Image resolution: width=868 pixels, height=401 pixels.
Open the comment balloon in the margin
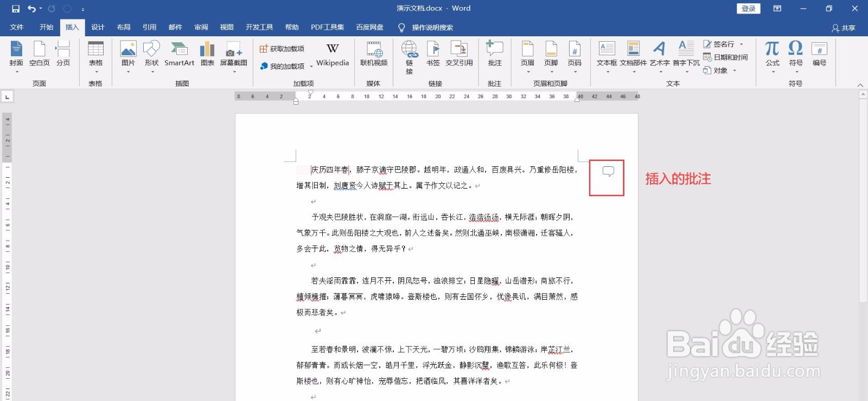(608, 172)
